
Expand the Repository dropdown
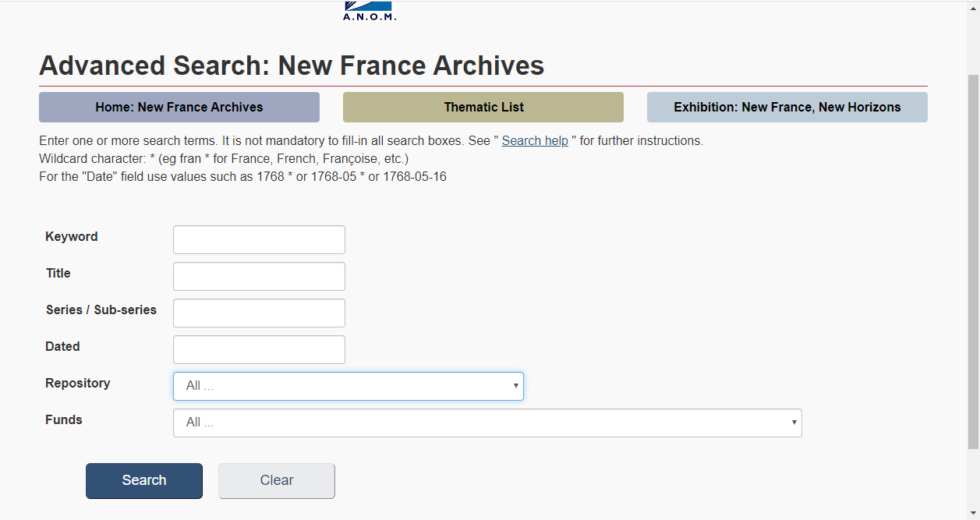point(348,387)
